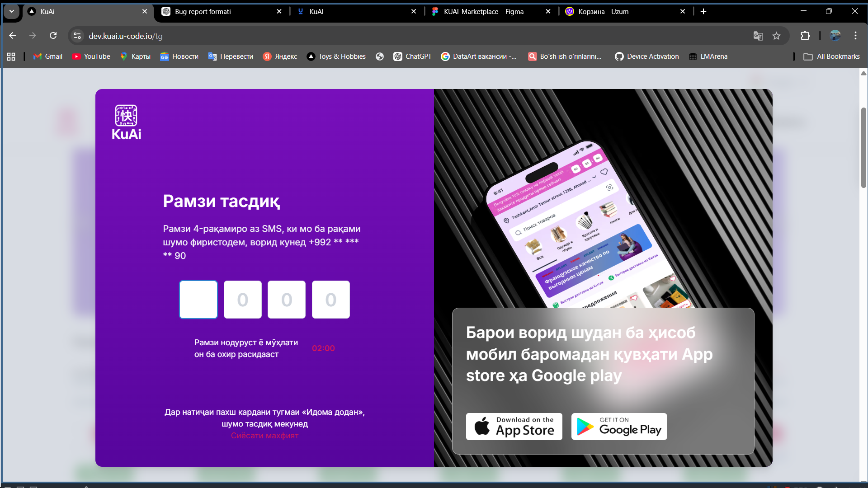Open Chrome three-dot menu
The image size is (868, 488).
click(855, 36)
